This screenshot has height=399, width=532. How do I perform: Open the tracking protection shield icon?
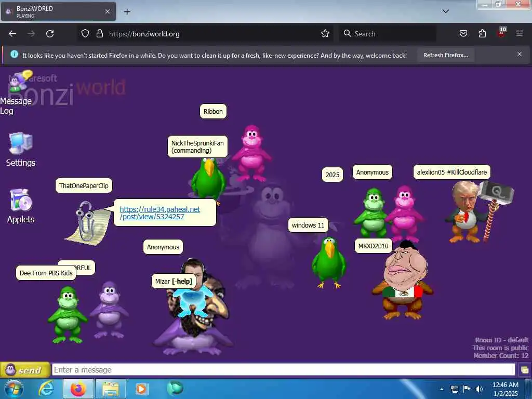click(85, 34)
